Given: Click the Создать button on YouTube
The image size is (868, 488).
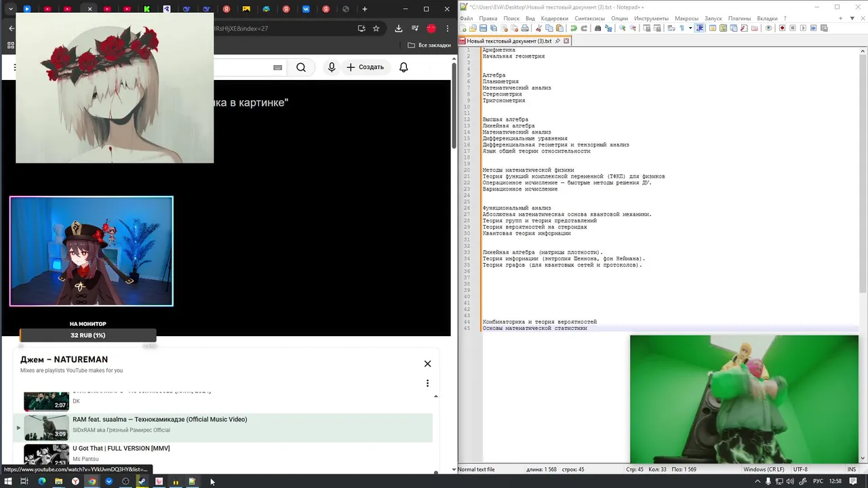Looking at the screenshot, I should click(366, 67).
